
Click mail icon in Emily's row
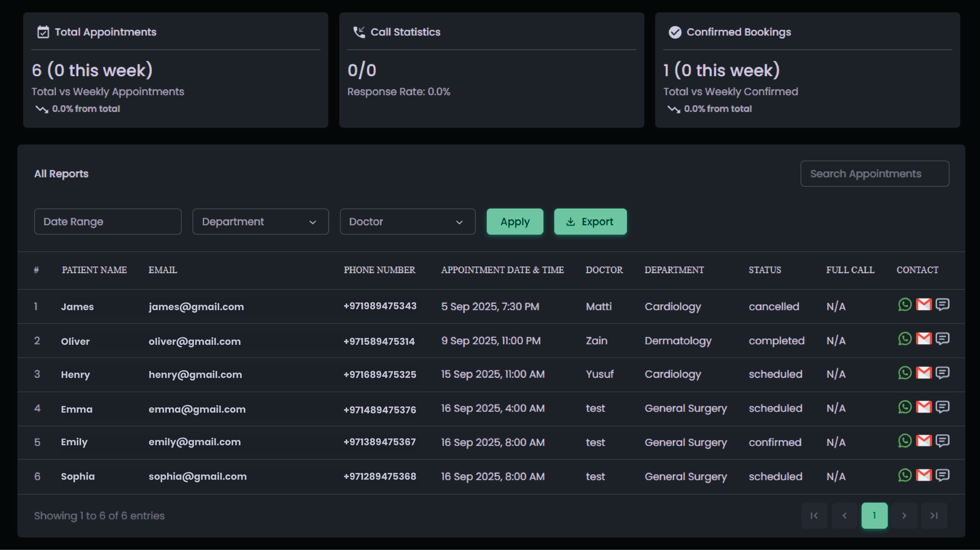pyautogui.click(x=923, y=441)
